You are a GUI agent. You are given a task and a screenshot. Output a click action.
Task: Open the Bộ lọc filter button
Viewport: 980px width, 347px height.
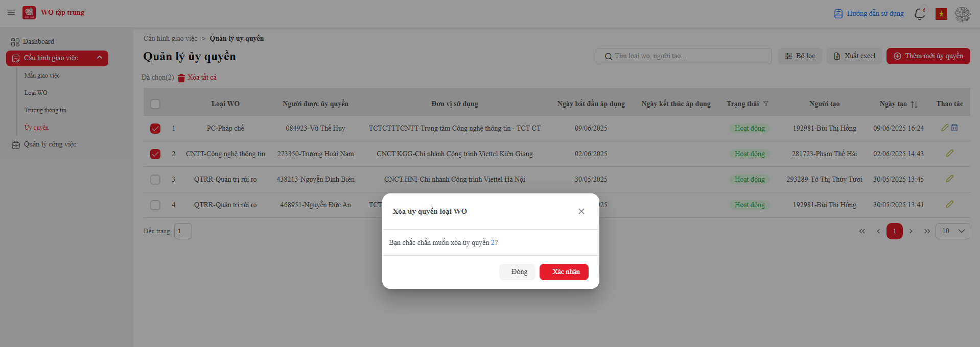[x=800, y=56]
